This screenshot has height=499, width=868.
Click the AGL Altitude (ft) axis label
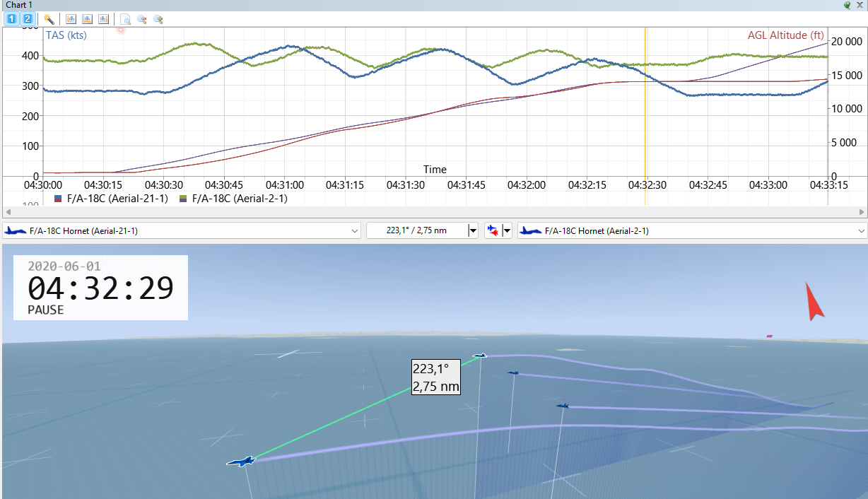[x=786, y=35]
